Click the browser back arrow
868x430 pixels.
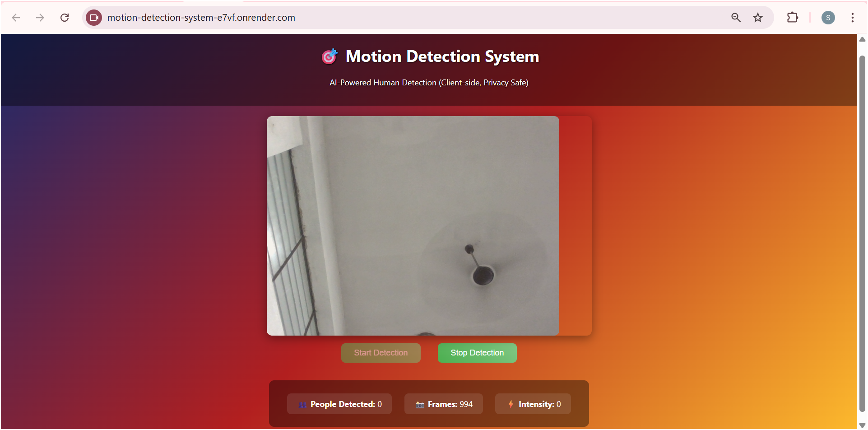tap(16, 18)
